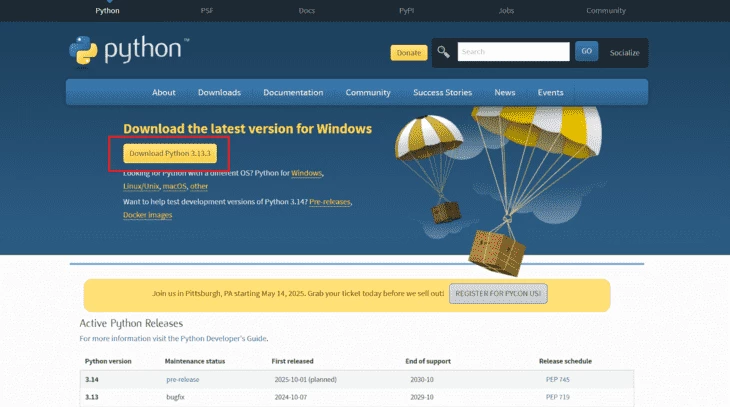Image resolution: width=730 pixels, height=407 pixels.
Task: Click Download Python 3.13.3 button
Action: 170,153
